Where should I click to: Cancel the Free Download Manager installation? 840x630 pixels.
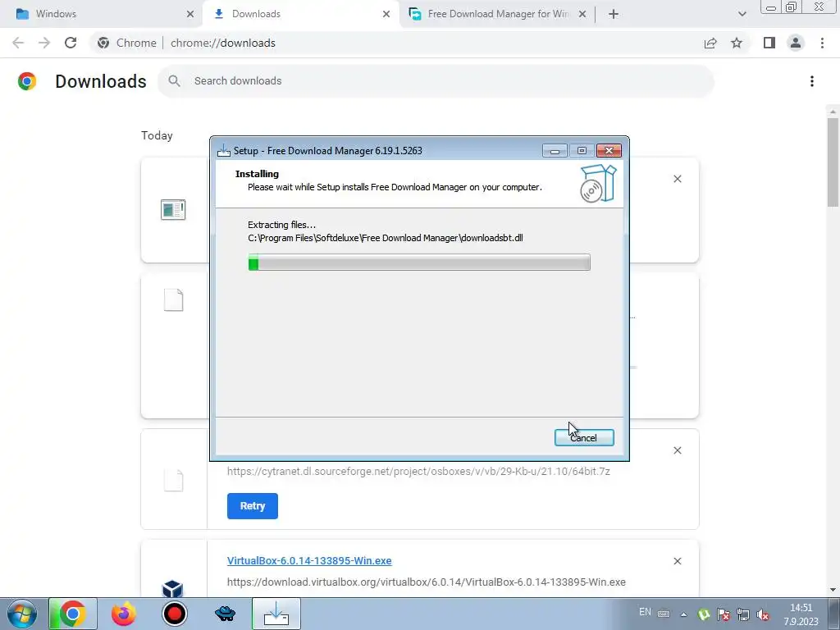coord(584,438)
